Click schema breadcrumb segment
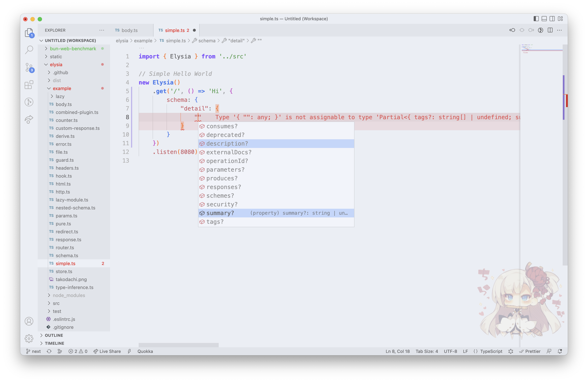 [204, 41]
